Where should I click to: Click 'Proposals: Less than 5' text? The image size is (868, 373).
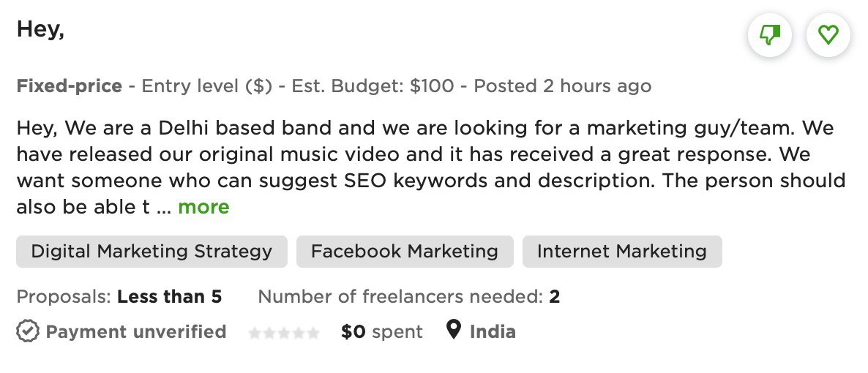[x=119, y=297]
